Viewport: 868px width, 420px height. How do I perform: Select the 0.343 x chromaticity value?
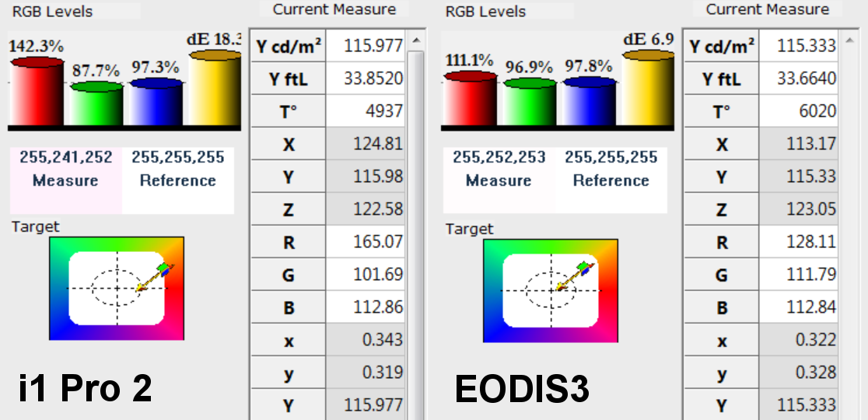[366, 340]
